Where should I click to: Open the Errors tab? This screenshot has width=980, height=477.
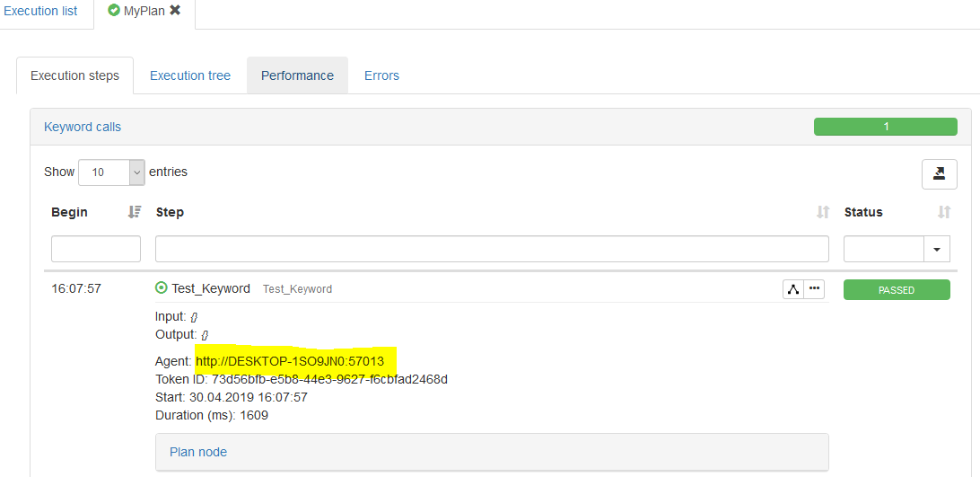pyautogui.click(x=382, y=75)
